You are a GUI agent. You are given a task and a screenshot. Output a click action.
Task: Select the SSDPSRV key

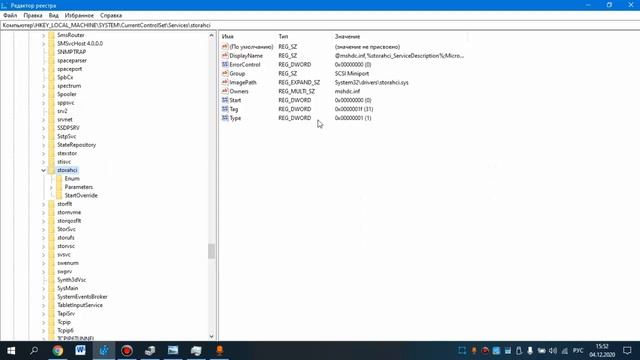pyautogui.click(x=68, y=128)
